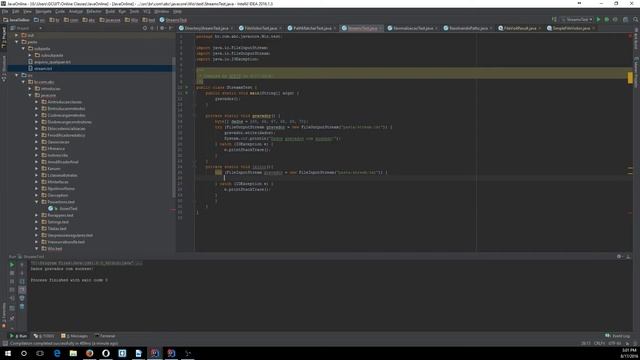Stop process in the Run panel

(x=12, y=273)
